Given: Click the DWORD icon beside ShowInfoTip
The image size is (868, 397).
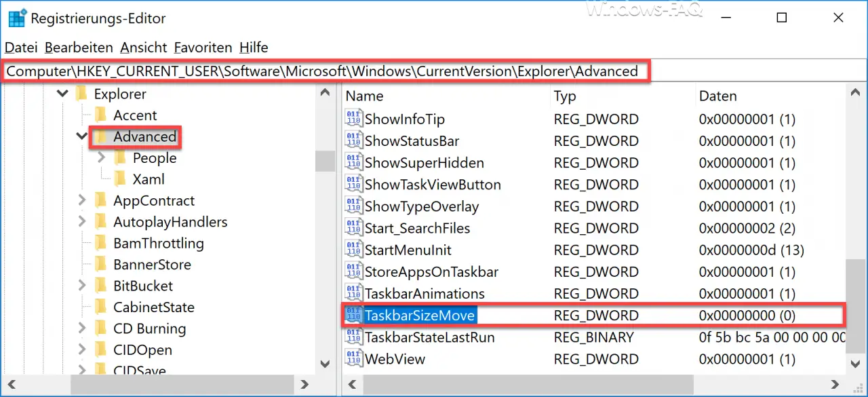Looking at the screenshot, I should (x=354, y=119).
